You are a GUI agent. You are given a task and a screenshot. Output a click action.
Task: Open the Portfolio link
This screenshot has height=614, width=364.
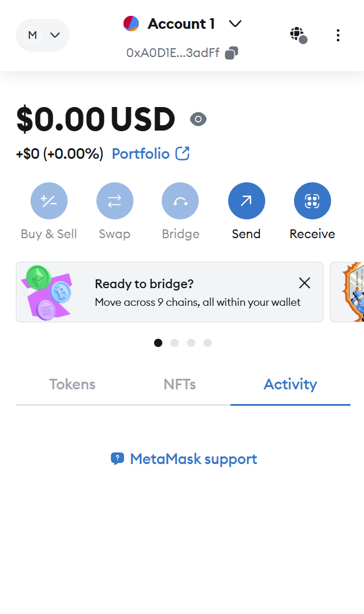coord(151,154)
